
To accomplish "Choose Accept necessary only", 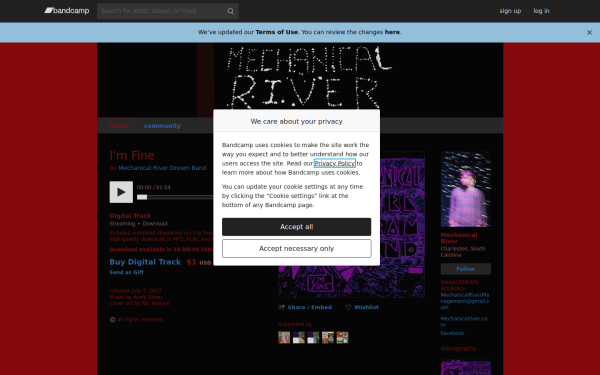I will pos(297,249).
